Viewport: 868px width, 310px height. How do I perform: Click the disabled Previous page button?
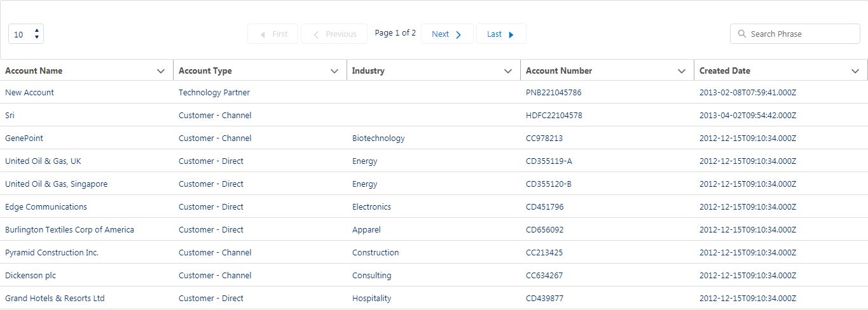click(334, 34)
